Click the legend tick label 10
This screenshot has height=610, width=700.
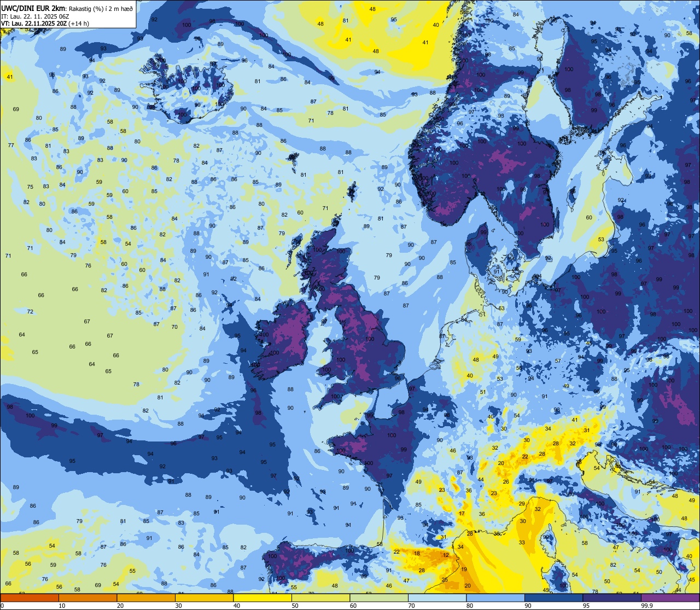pyautogui.click(x=62, y=606)
